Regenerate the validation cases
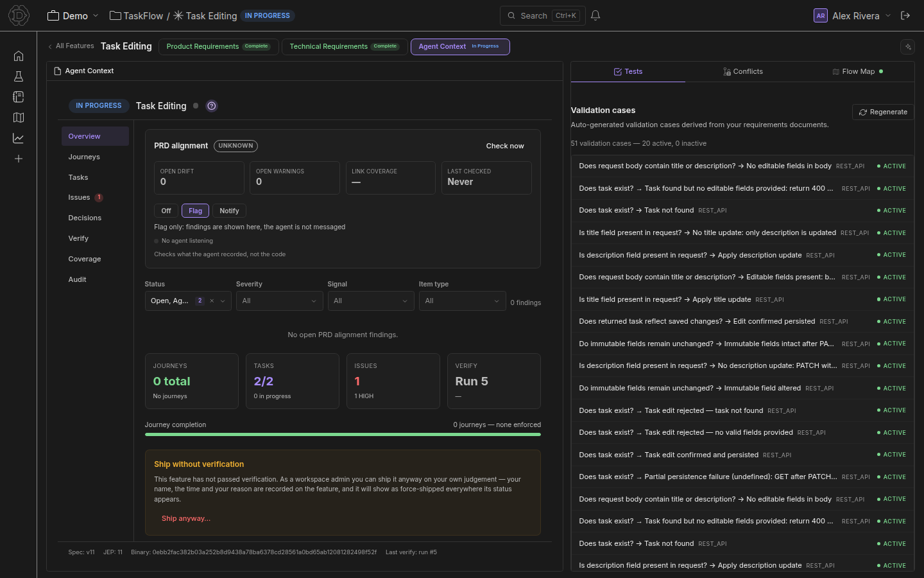The width and height of the screenshot is (924, 578). [883, 112]
